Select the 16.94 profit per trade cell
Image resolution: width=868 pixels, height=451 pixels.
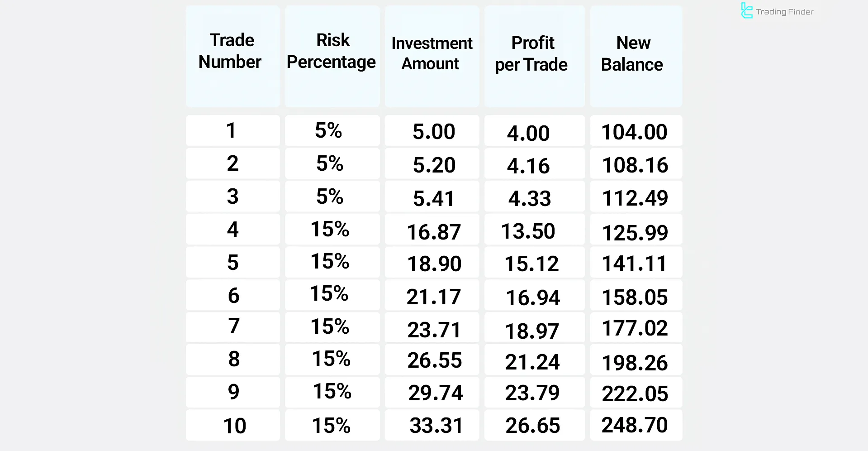coord(533,297)
